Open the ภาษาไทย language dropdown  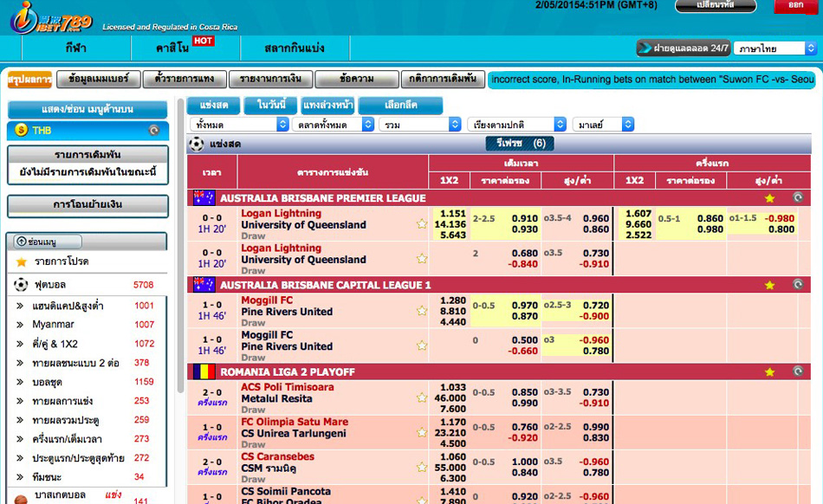(x=775, y=48)
